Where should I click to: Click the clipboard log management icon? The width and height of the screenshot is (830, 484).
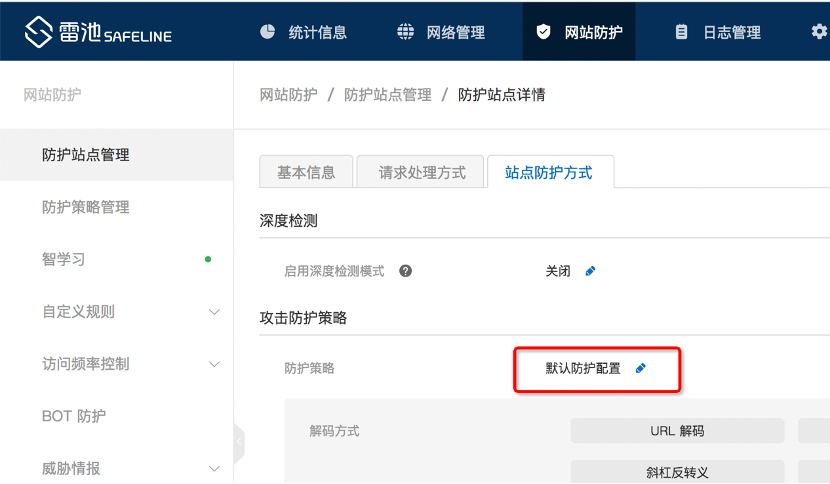pos(682,32)
